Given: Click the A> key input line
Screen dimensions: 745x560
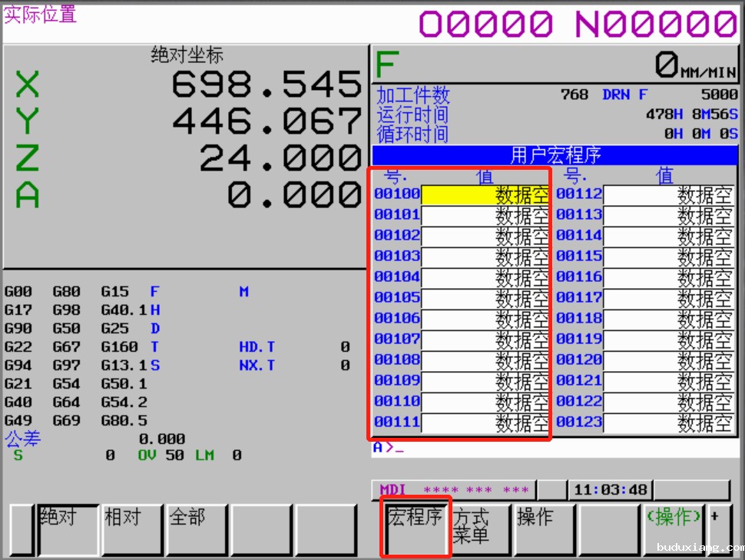Looking at the screenshot, I should (x=551, y=448).
